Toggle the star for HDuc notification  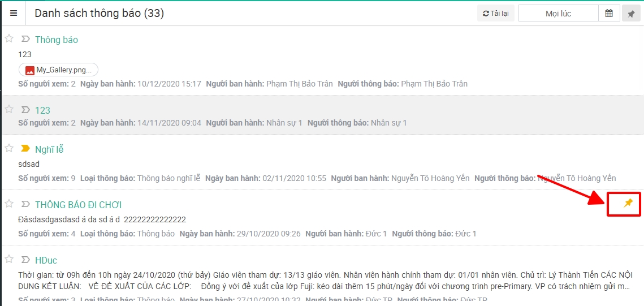tap(9, 259)
